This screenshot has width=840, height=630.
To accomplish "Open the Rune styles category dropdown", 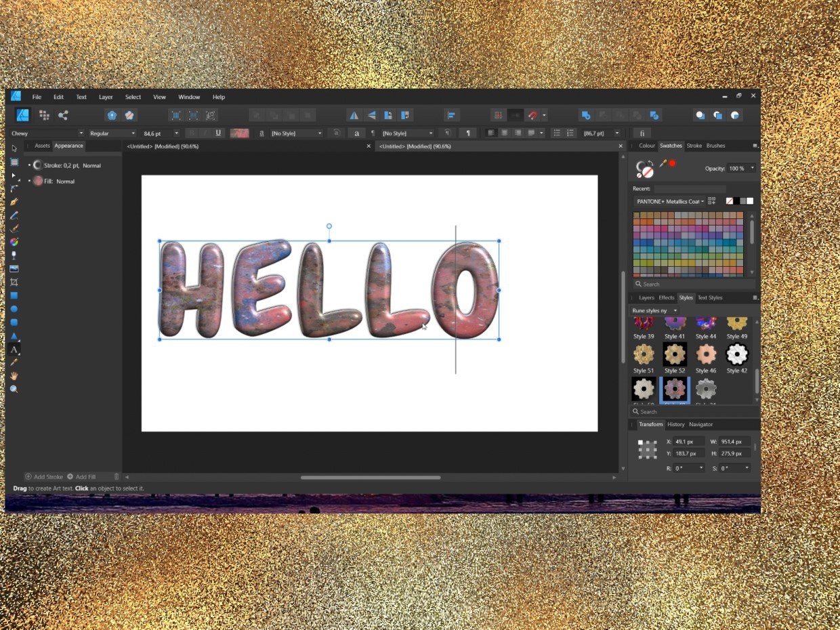I will (674, 310).
